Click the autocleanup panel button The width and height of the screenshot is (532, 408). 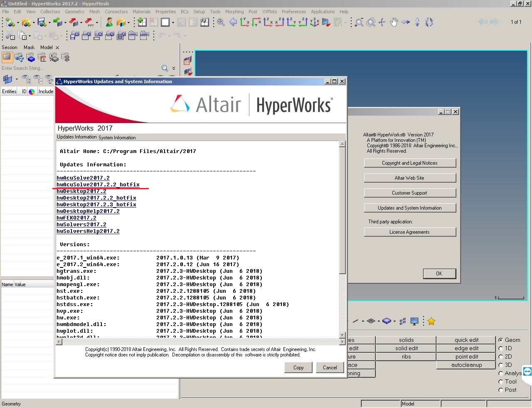(467, 365)
